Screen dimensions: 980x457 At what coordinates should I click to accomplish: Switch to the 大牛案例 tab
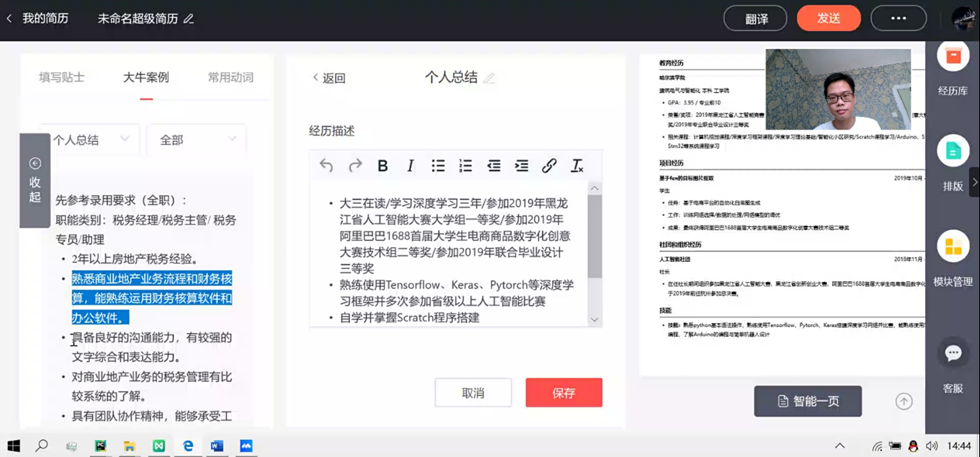click(146, 78)
